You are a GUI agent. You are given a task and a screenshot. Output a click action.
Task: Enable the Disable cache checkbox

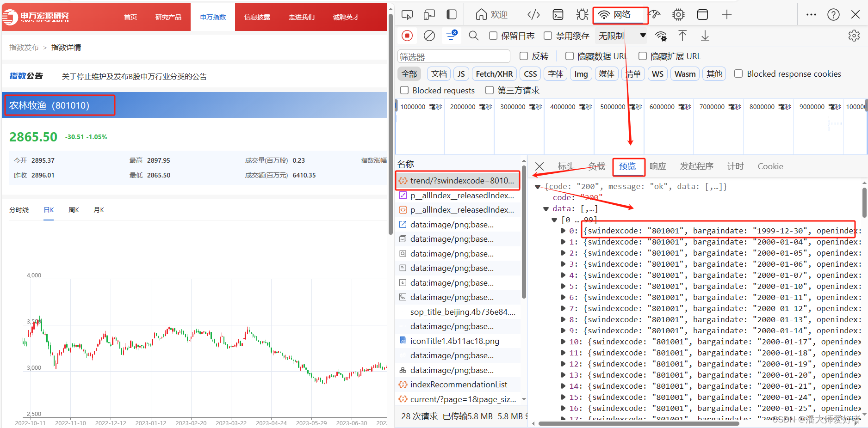pyautogui.click(x=548, y=36)
